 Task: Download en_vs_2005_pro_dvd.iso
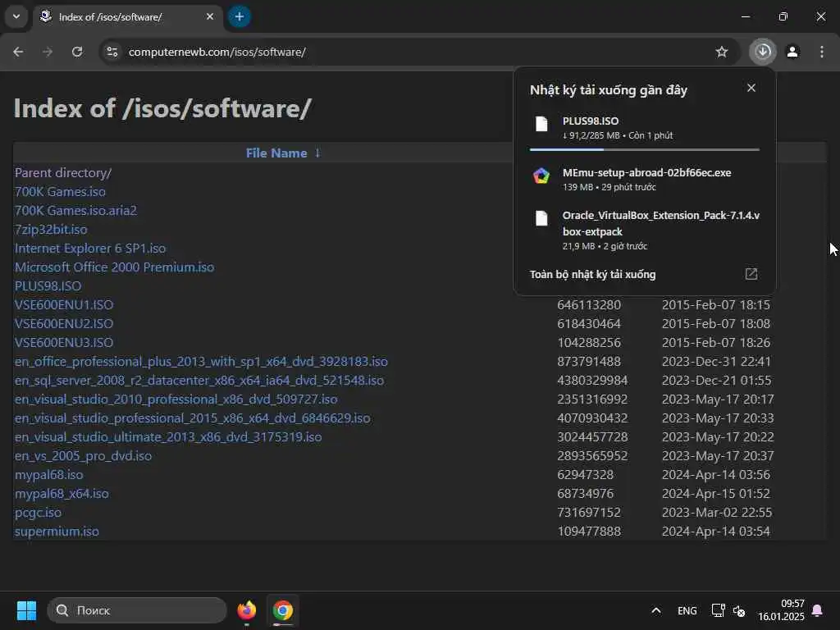click(x=83, y=456)
